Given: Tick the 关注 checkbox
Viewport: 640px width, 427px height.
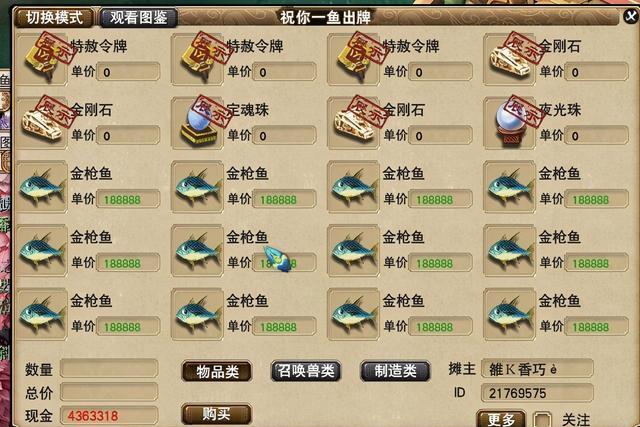Looking at the screenshot, I should pos(543,420).
